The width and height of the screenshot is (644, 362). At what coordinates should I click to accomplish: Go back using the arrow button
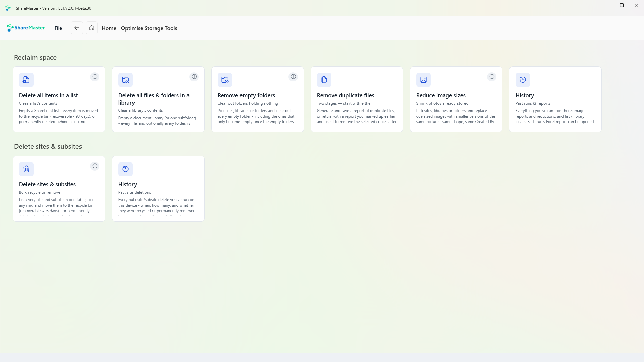pyautogui.click(x=77, y=28)
